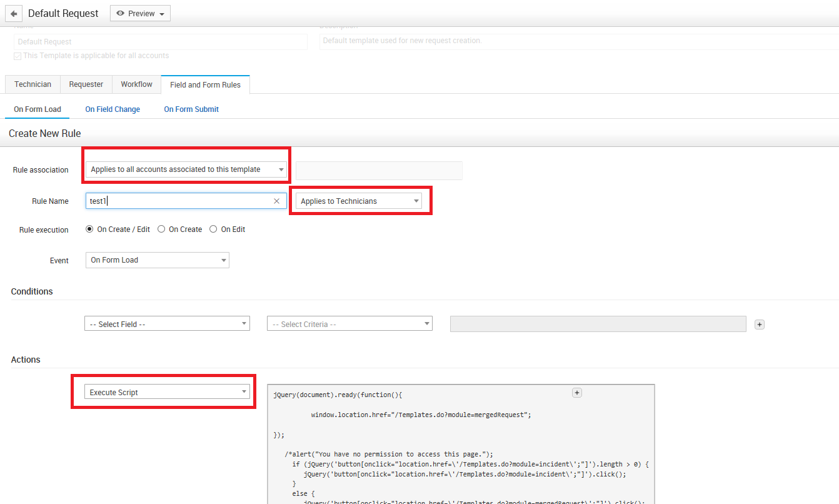Open the Applies to Technicians dropdown

(359, 201)
